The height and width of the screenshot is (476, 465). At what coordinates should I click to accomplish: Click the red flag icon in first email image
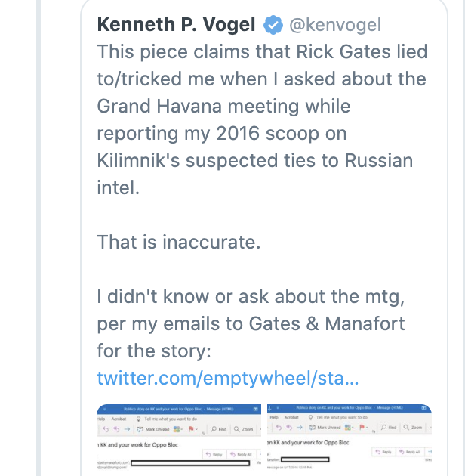(x=191, y=429)
